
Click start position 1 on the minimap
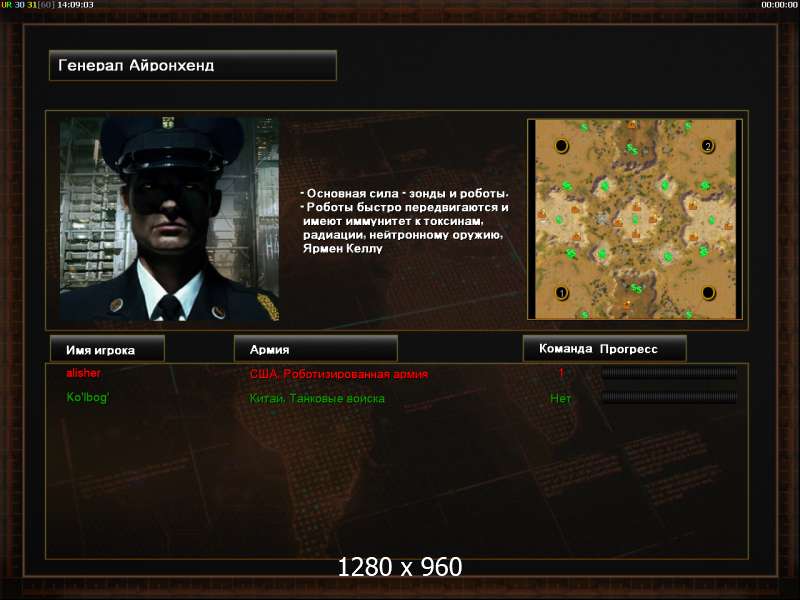[562, 293]
